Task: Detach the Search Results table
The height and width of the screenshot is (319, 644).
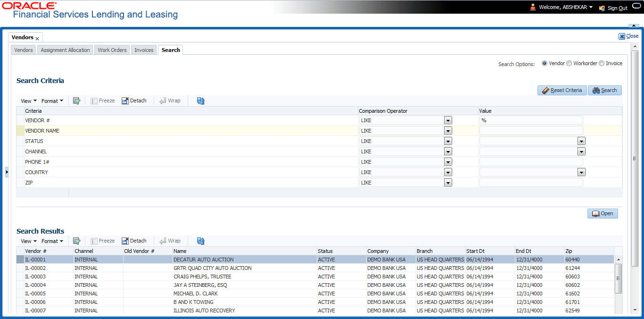Action: (134, 241)
